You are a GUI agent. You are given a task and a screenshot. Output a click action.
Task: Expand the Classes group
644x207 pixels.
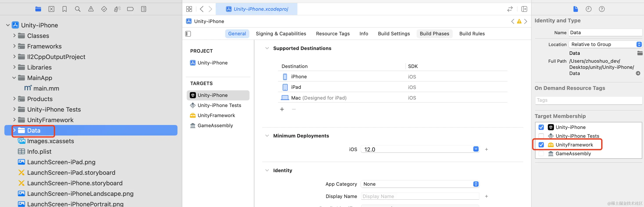[14, 36]
